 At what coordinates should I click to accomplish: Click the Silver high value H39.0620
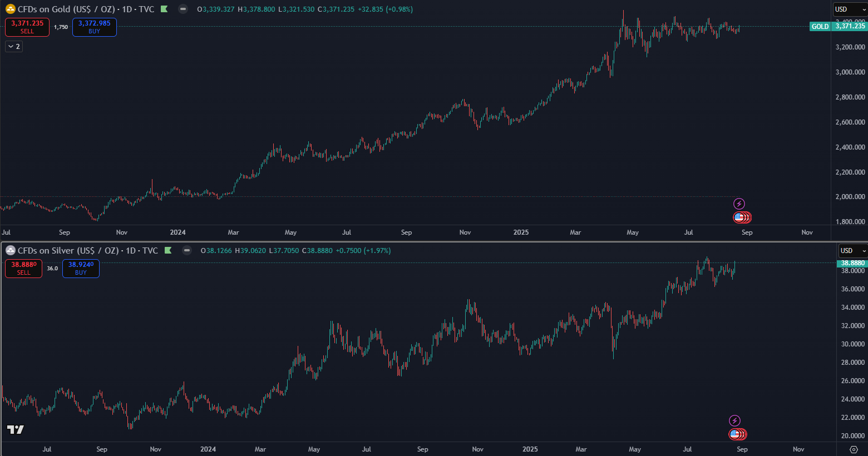[x=250, y=251]
